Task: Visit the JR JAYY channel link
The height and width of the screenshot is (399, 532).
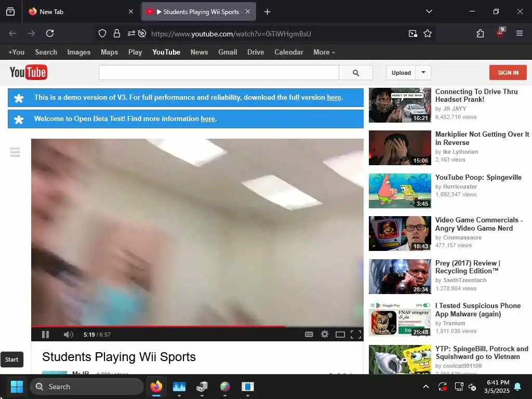Action: (x=455, y=109)
